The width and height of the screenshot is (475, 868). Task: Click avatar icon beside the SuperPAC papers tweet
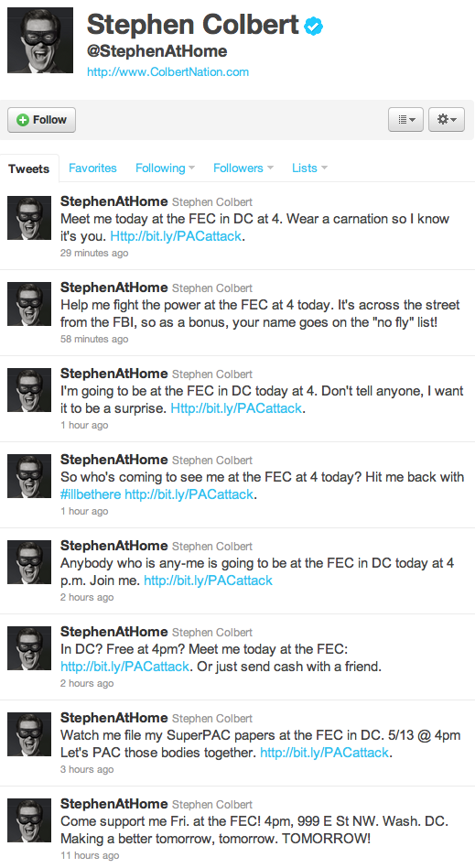coord(29,734)
